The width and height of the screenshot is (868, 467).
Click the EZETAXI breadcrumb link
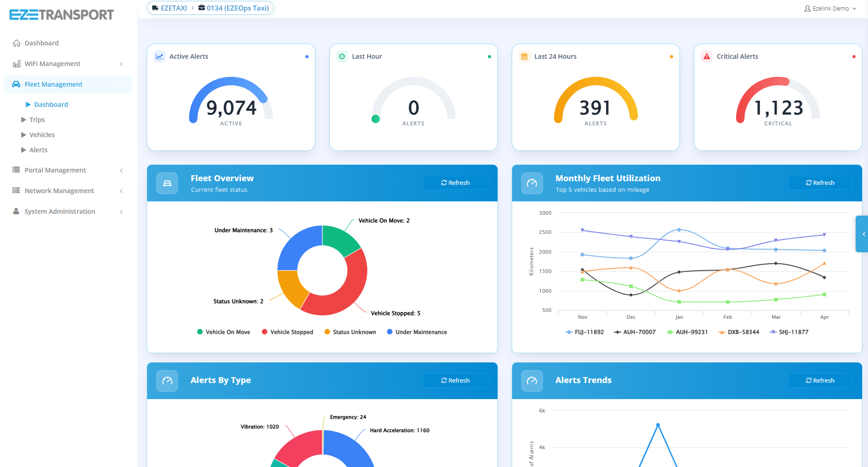[174, 8]
